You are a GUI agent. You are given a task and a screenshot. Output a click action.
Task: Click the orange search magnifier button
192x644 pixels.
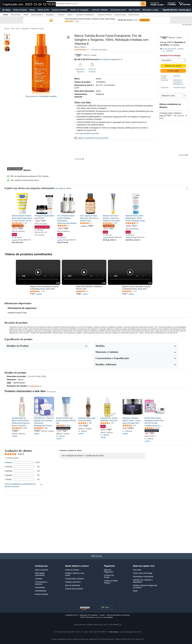[143, 4]
